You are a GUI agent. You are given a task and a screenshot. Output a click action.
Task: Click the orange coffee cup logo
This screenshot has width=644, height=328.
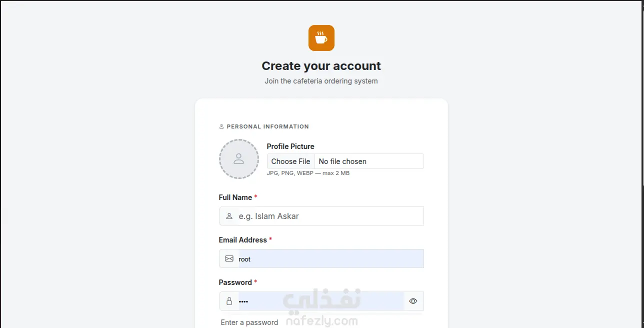coord(321,38)
